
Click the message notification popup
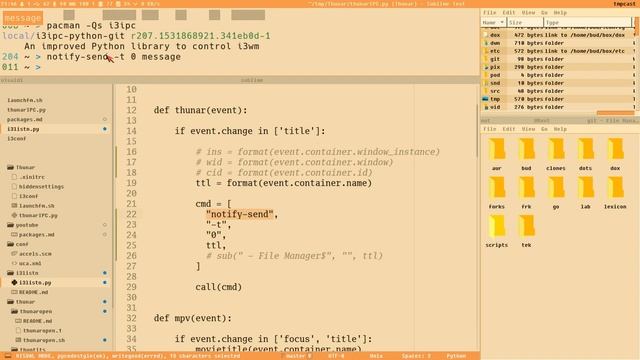coord(23,18)
